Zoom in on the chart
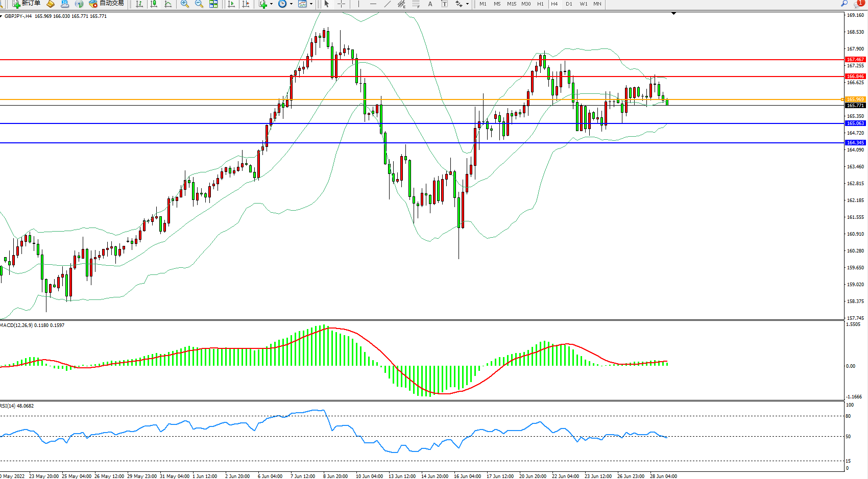 (185, 4)
